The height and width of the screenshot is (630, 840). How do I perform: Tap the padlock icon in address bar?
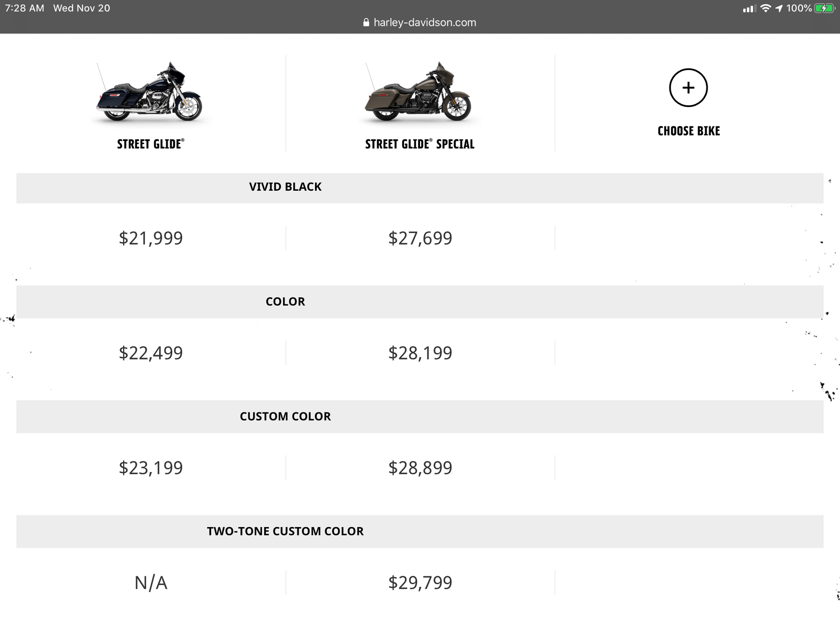click(366, 23)
